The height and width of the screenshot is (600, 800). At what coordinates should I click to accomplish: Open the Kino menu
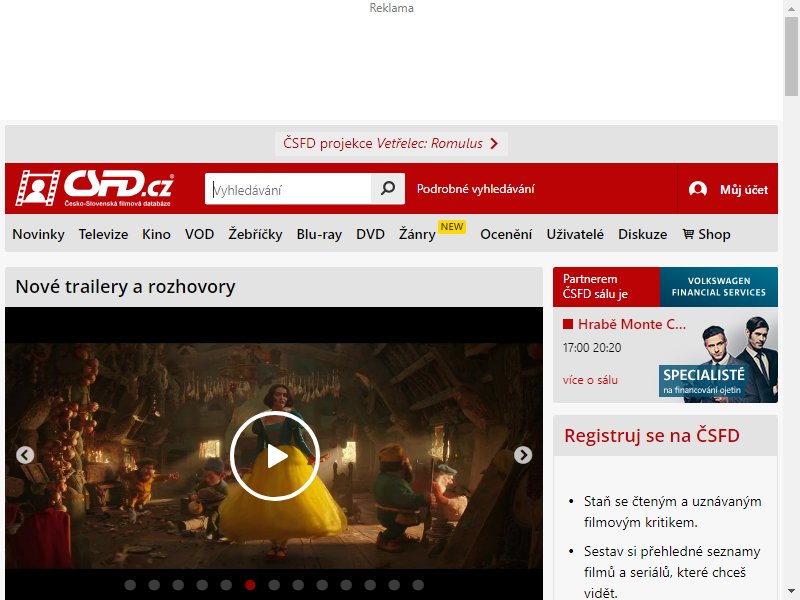point(156,234)
